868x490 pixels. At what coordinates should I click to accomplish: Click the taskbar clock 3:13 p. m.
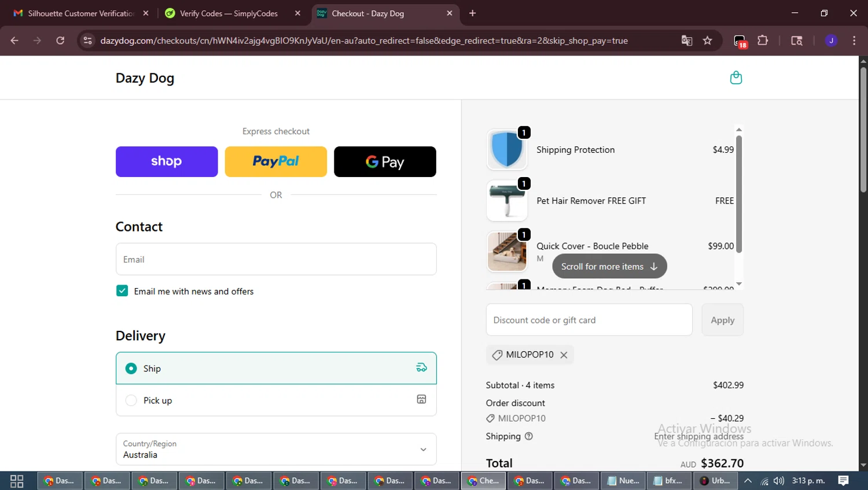[808, 481]
